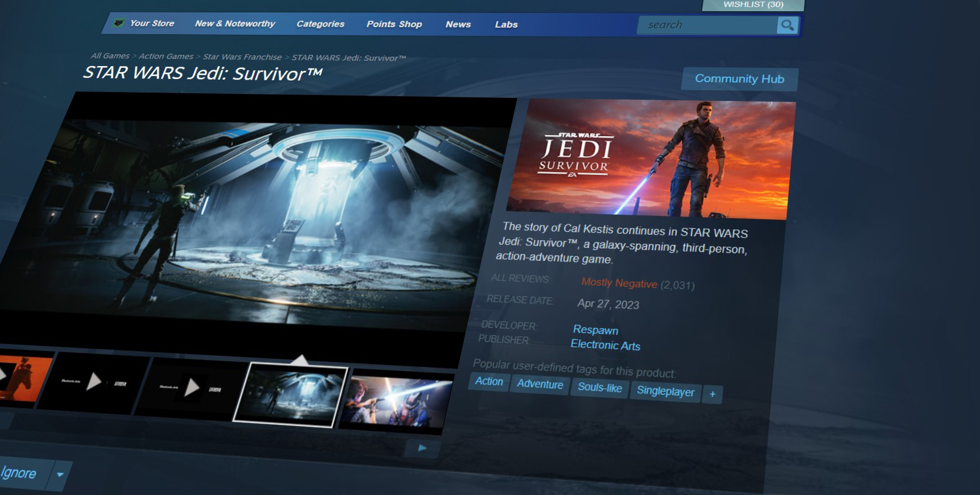The image size is (980, 495).
Task: Play the second Electronic Arts trailer thumbnail
Action: [x=93, y=382]
